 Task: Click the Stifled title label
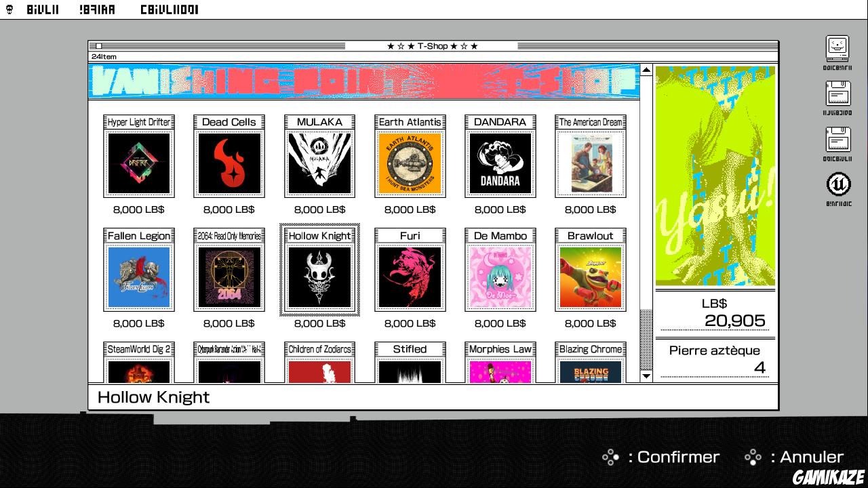410,350
